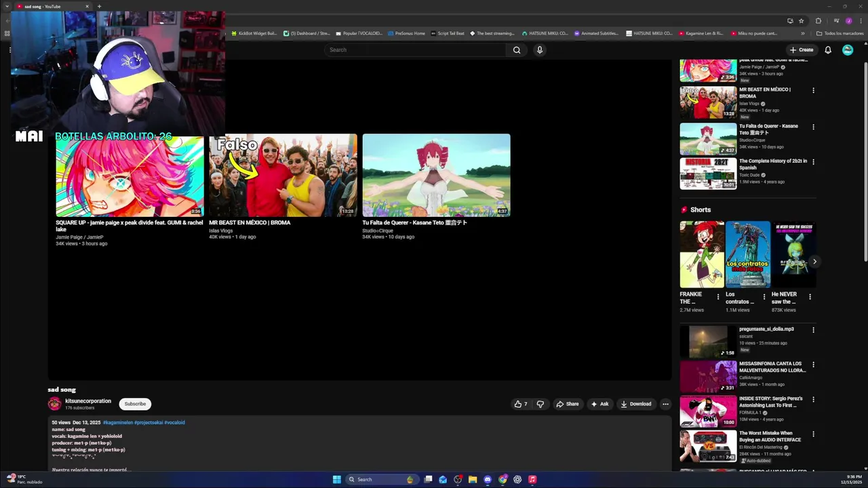
Task: Open options for MISSASINFONIA sidebar video
Action: tap(813, 365)
